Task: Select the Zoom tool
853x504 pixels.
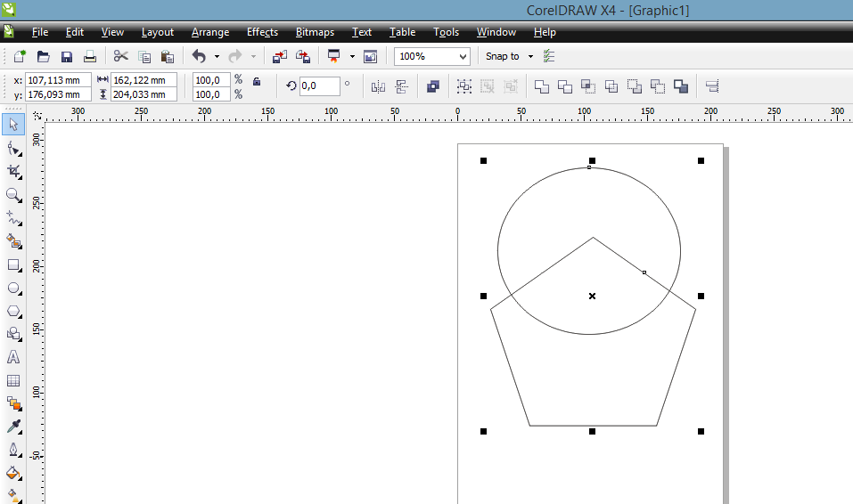Action: [13, 195]
